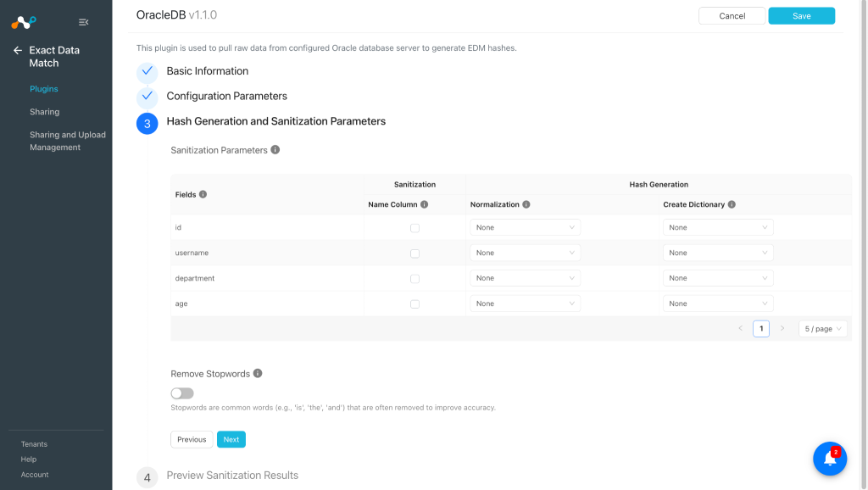This screenshot has height=490, width=868.
Task: Open info icon beside Remove Stopwords
Action: [x=258, y=373]
